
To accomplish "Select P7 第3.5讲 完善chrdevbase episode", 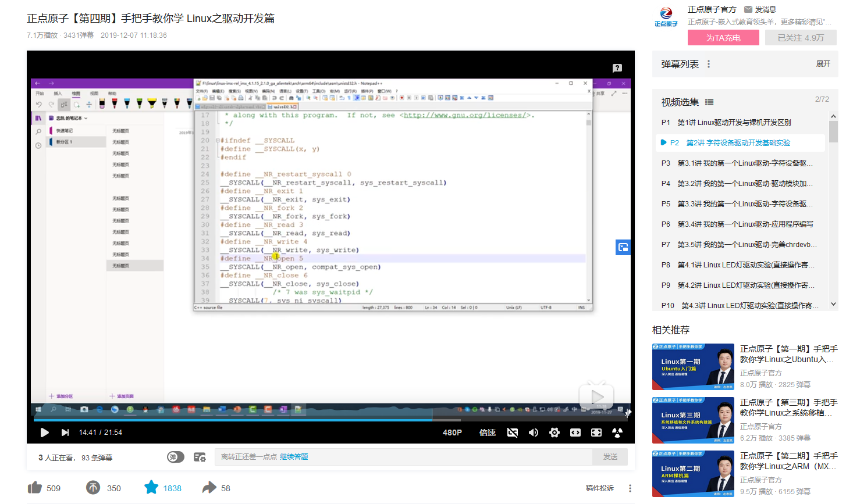I will pyautogui.click(x=740, y=245).
